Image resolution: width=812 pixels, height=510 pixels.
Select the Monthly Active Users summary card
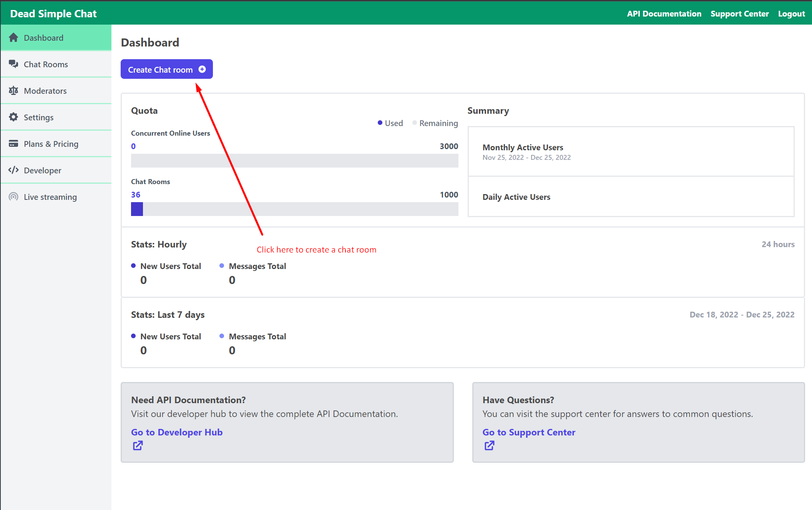tap(631, 152)
